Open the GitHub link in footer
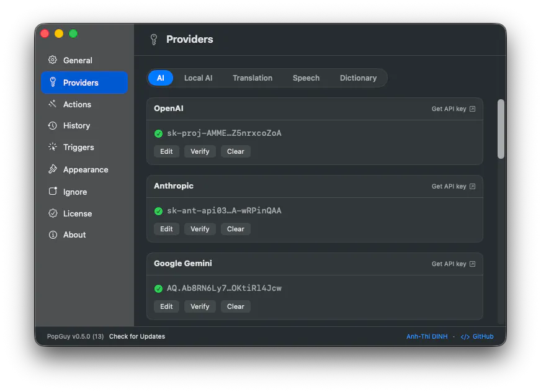This screenshot has width=541, height=392. pos(477,336)
